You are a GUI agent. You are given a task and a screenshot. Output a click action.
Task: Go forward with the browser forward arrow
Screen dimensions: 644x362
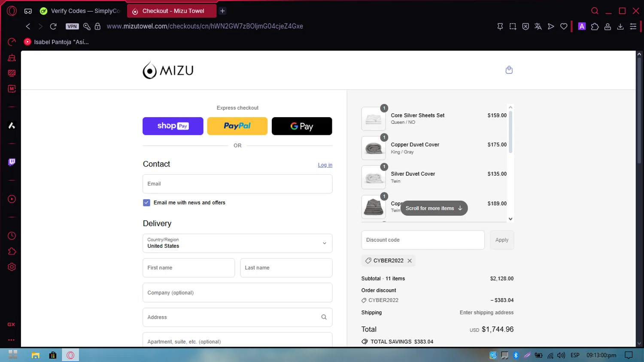[x=40, y=26]
